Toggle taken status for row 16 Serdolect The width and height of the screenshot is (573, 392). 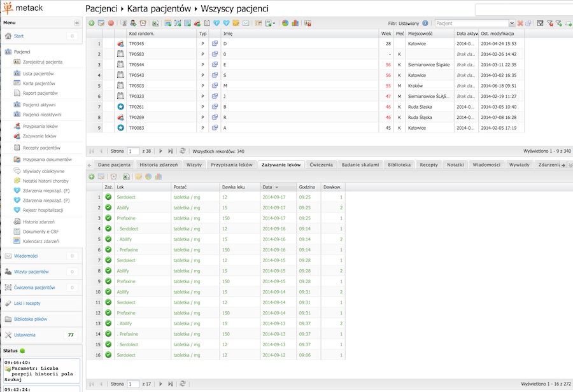(108, 354)
